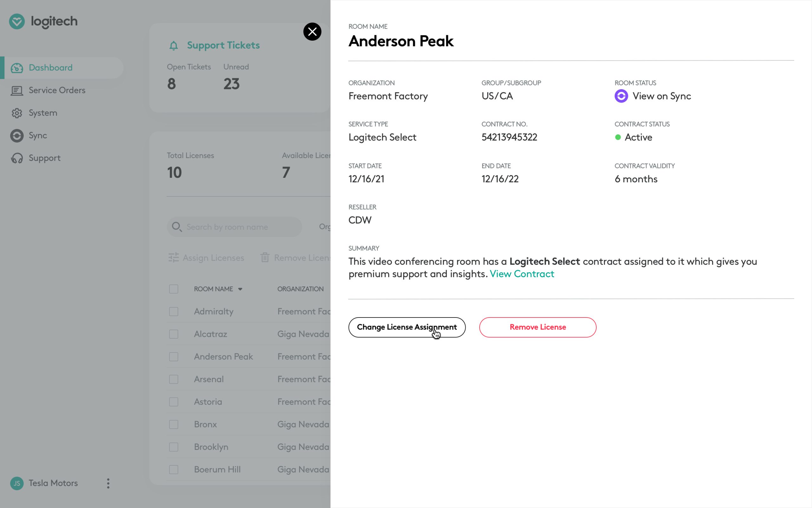Click the Support headset icon
Viewport: 812px width, 508px height.
17,158
